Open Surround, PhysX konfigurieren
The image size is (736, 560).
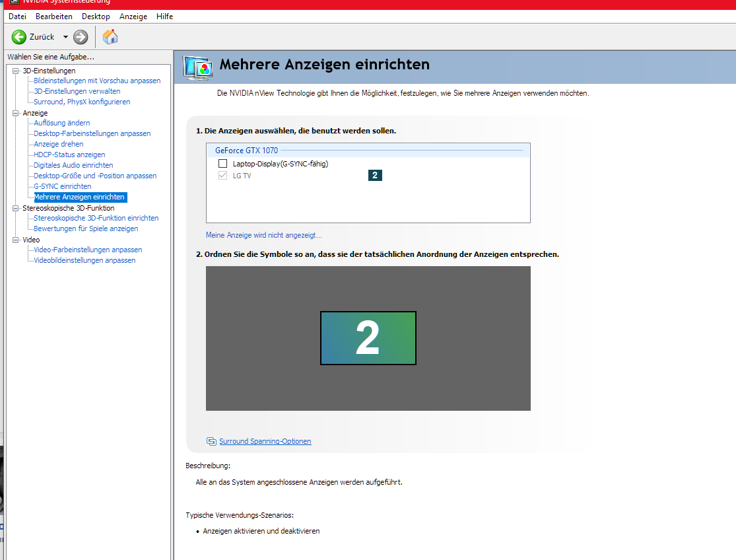tap(82, 102)
